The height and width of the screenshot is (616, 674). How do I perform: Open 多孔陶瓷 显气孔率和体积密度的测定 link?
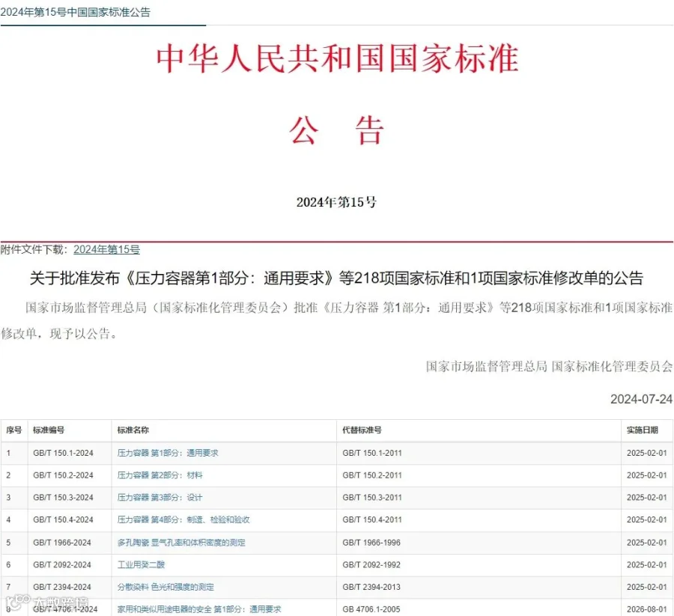pos(181,543)
